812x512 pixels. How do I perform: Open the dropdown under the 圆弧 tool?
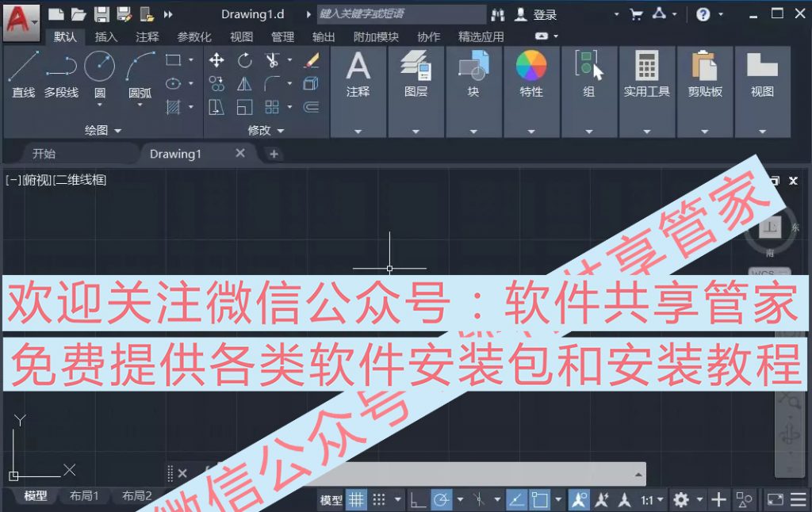point(140,105)
